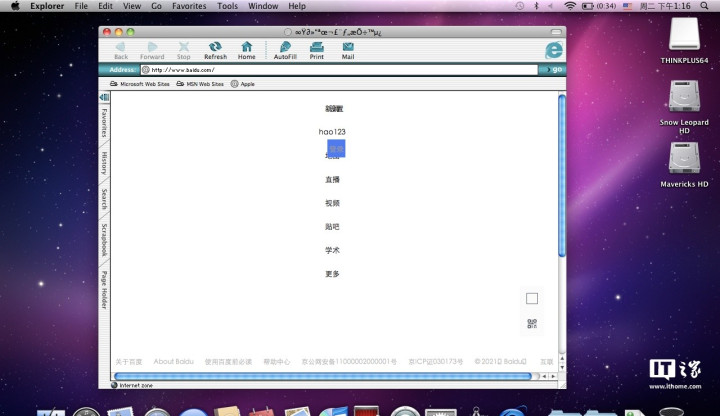
Task: Click the horizontal scroll left arrow
Action: [545, 376]
